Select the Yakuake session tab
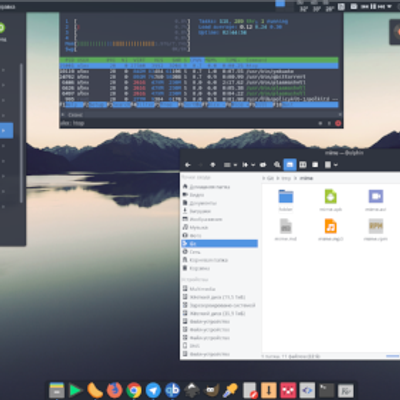This screenshot has width=400, height=400. pyautogui.click(x=75, y=115)
